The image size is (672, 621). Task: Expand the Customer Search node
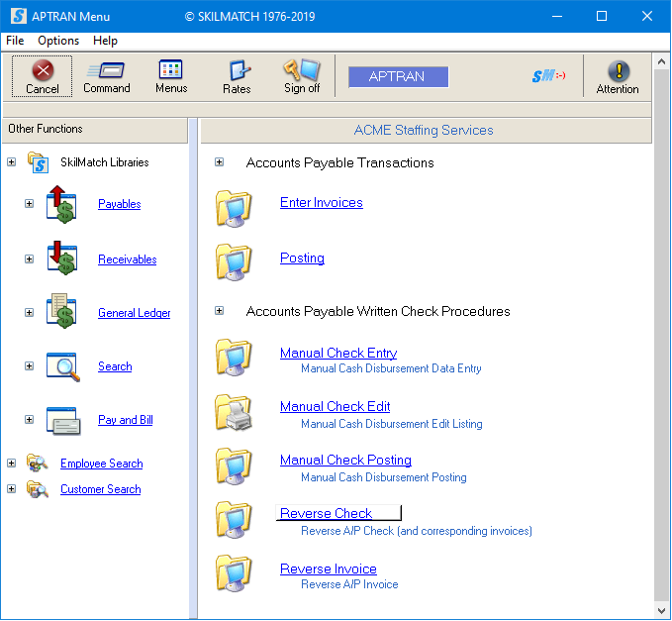coord(12,489)
